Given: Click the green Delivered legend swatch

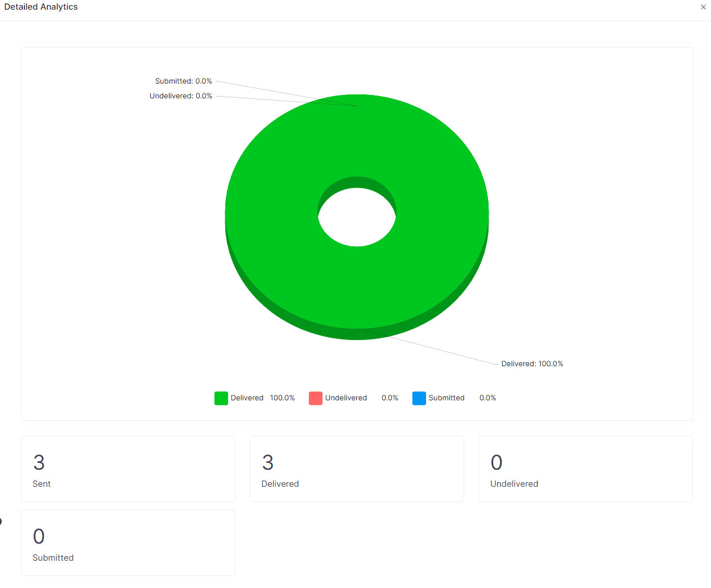Looking at the screenshot, I should (221, 398).
